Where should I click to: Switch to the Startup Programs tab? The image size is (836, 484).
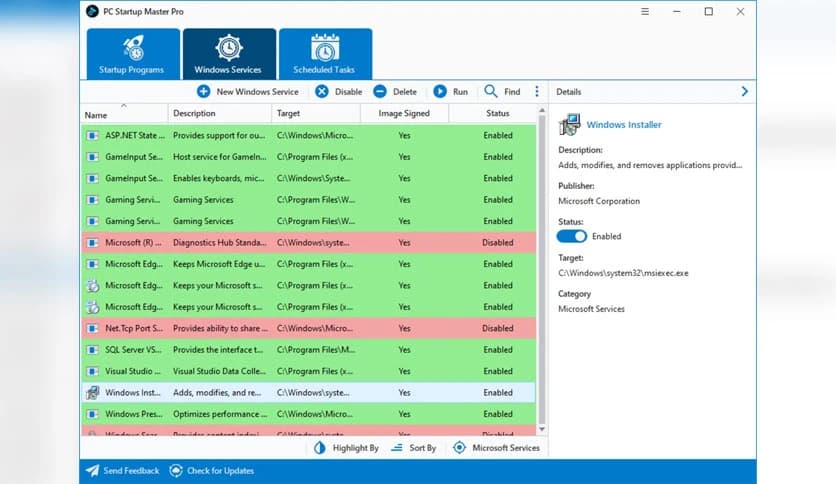pos(133,53)
